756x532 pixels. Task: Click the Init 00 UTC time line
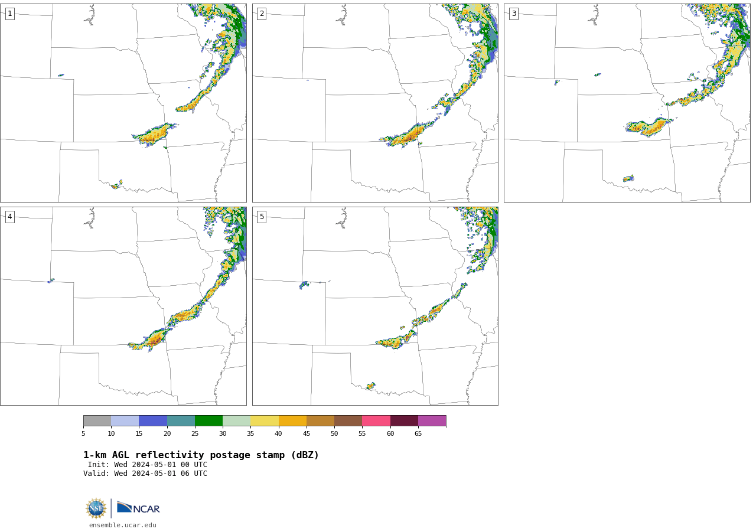pyautogui.click(x=148, y=465)
